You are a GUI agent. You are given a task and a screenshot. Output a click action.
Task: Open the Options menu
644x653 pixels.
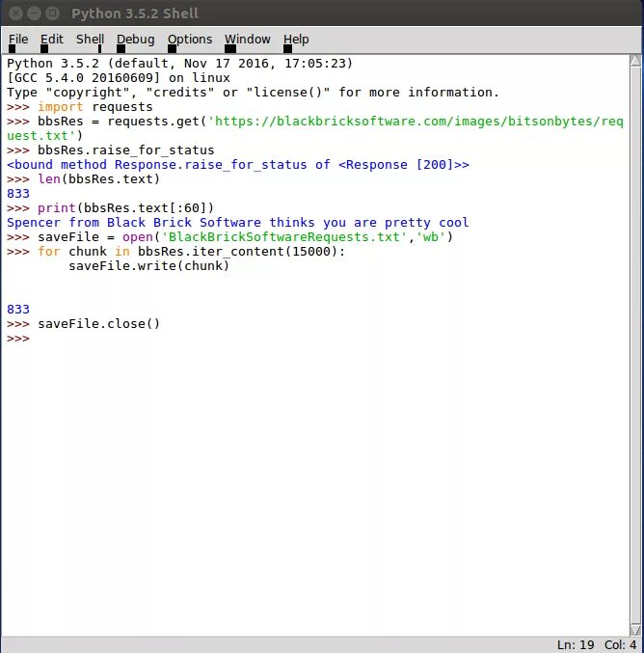click(190, 40)
